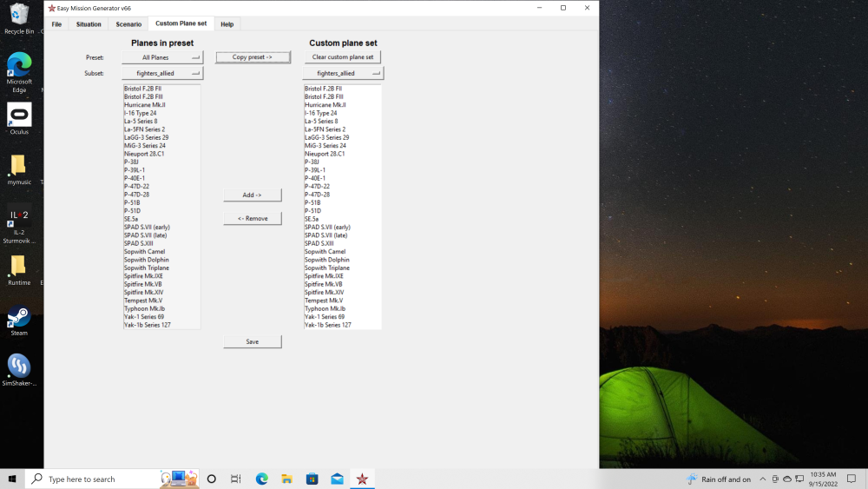Select P-47D-28 in preset list
This screenshot has height=489, width=868.
(x=137, y=195)
